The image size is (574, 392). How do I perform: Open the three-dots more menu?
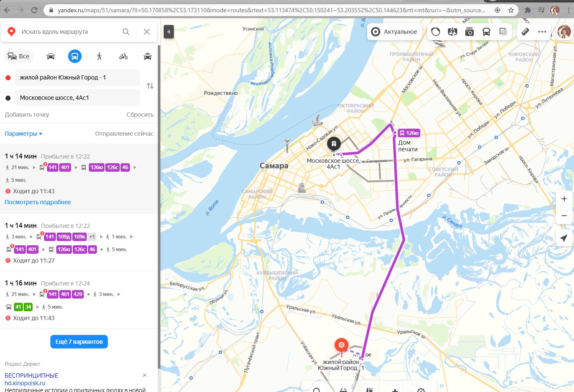[542, 32]
